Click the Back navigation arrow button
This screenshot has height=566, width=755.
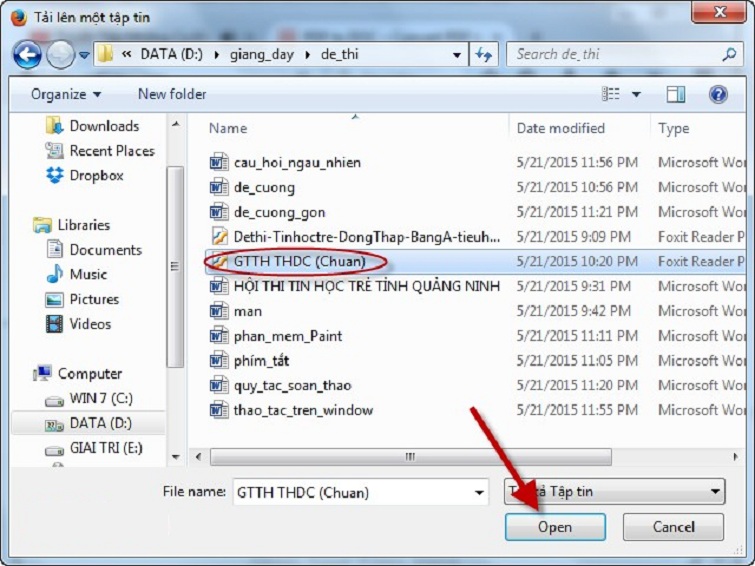pyautogui.click(x=29, y=54)
